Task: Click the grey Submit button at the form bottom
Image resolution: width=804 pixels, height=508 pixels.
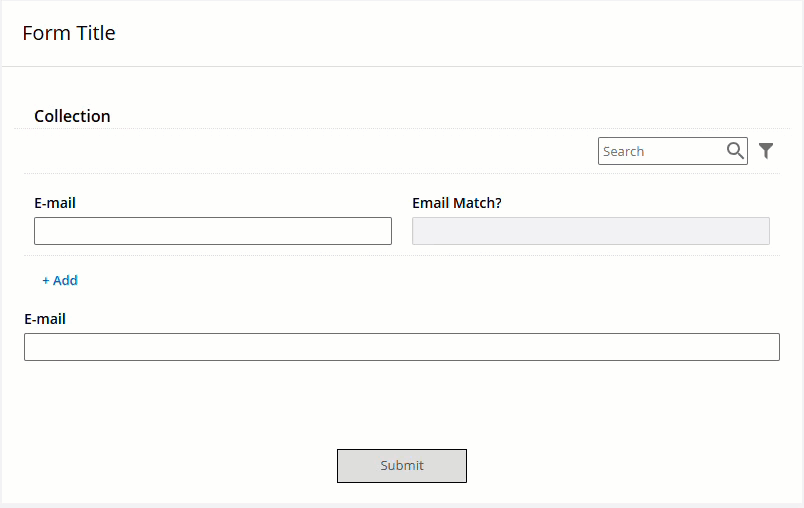Action: tap(402, 465)
